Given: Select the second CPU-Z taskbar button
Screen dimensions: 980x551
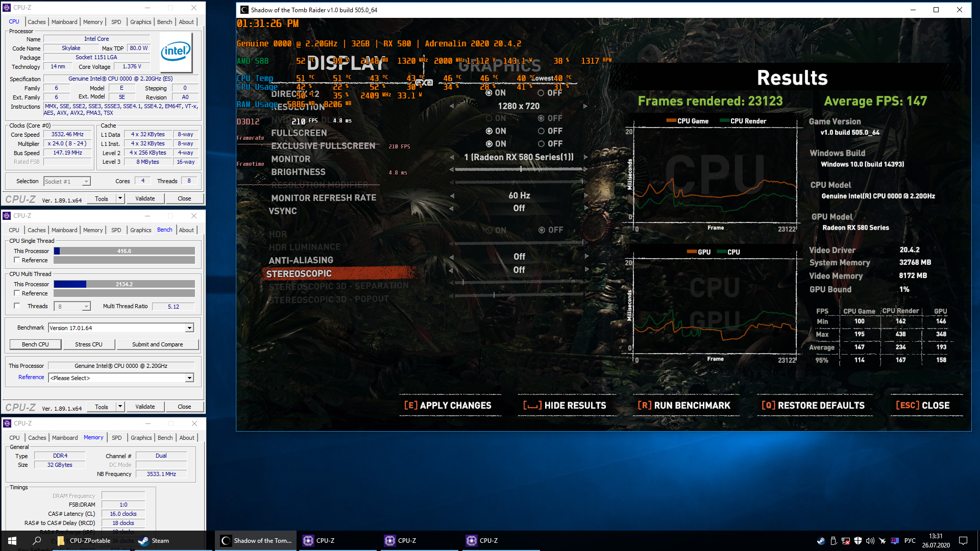Looking at the screenshot, I should 420,541.
